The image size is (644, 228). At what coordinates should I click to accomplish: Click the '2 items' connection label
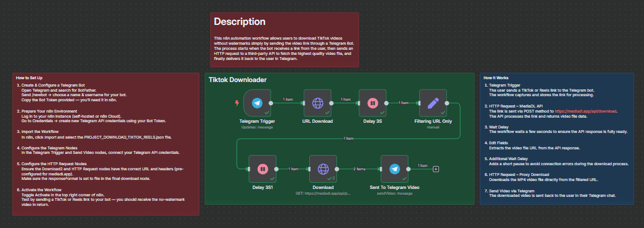(359, 169)
